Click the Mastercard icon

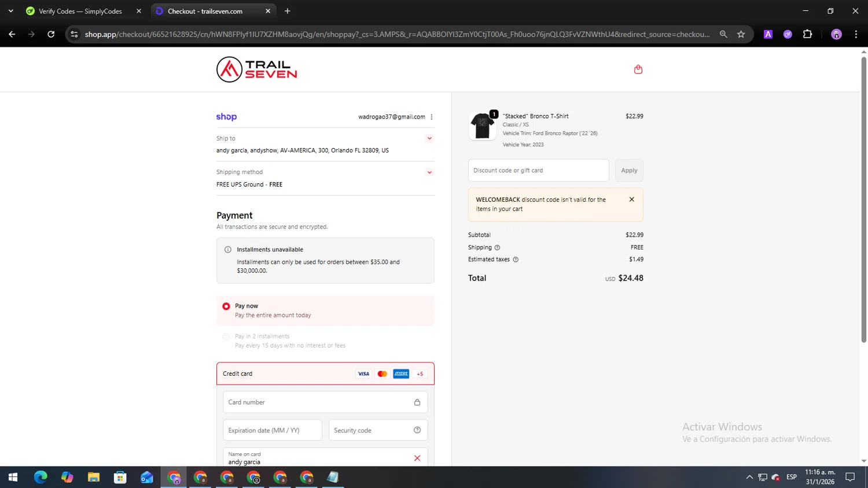[x=382, y=374]
